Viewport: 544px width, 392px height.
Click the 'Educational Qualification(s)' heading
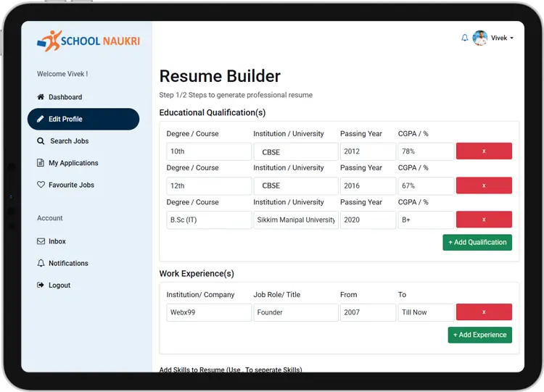point(213,112)
